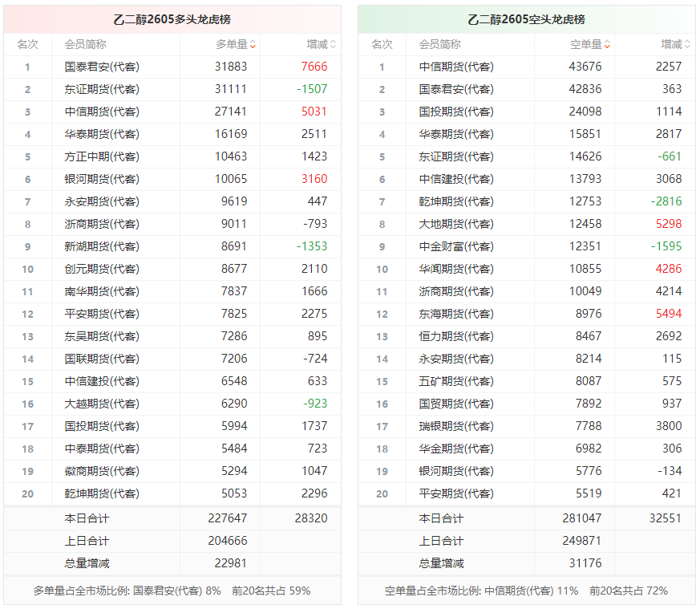The image size is (700, 609).
Task: Click the 多单量占全市场比例 footer line
Action: pos(172,591)
